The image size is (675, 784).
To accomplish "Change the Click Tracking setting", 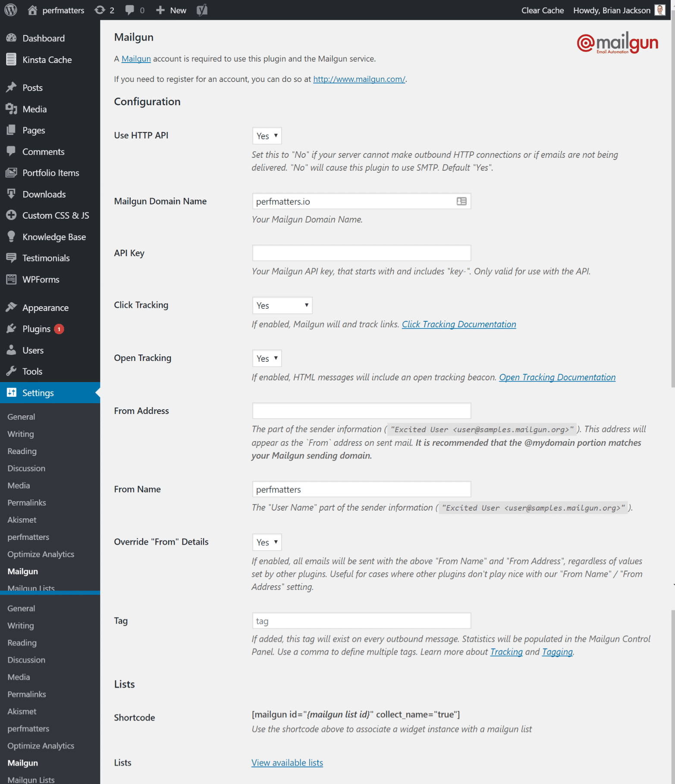I will pos(282,305).
